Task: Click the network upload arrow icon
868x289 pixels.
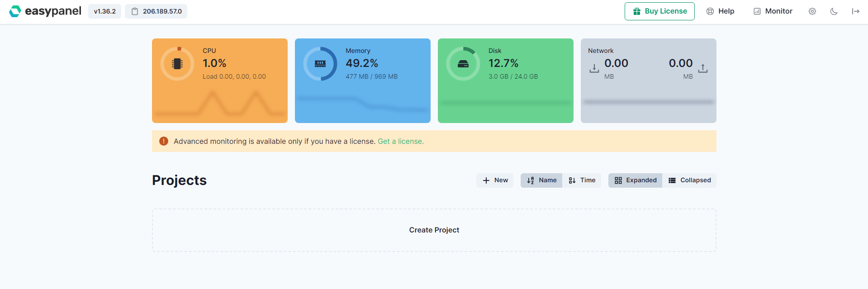Action: click(x=703, y=68)
